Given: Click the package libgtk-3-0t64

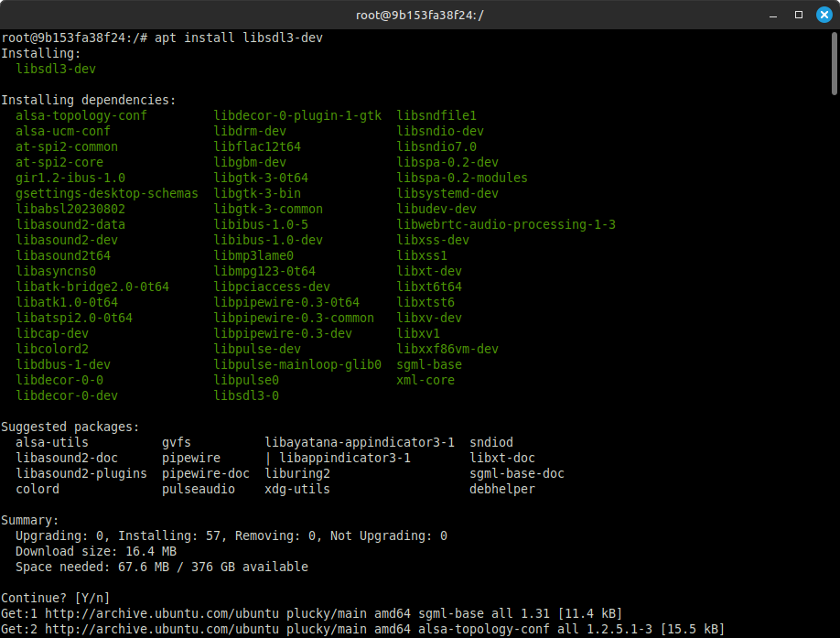Looking at the screenshot, I should click(x=261, y=178).
